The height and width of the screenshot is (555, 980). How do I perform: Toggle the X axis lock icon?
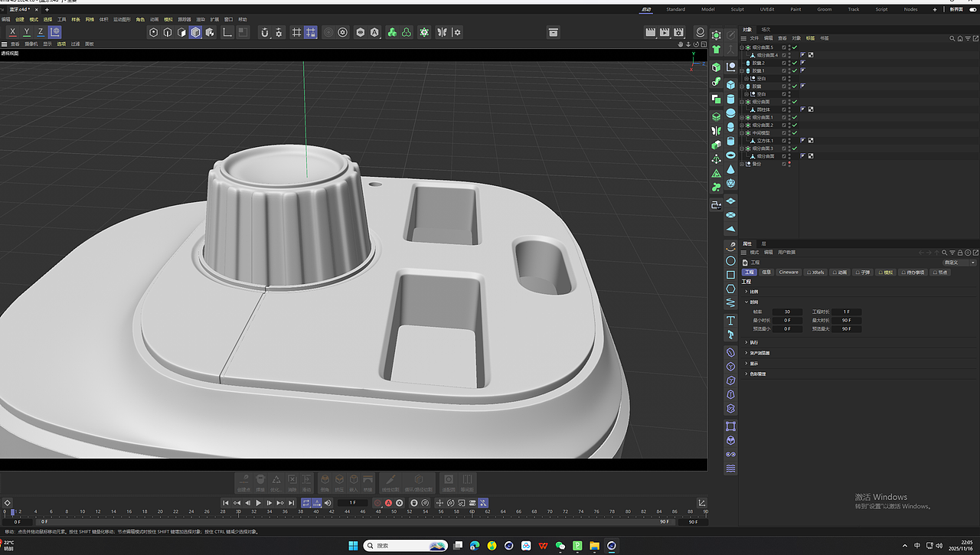coord(12,32)
